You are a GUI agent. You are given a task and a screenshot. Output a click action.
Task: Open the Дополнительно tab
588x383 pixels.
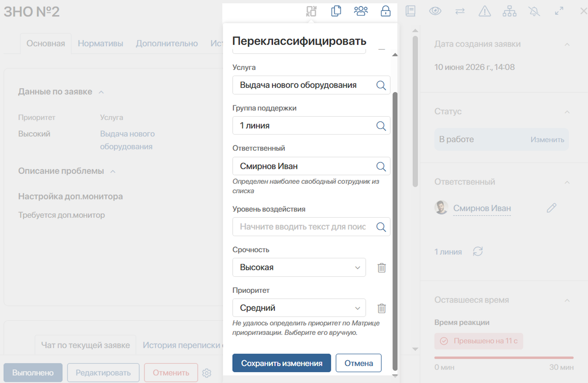pyautogui.click(x=167, y=43)
